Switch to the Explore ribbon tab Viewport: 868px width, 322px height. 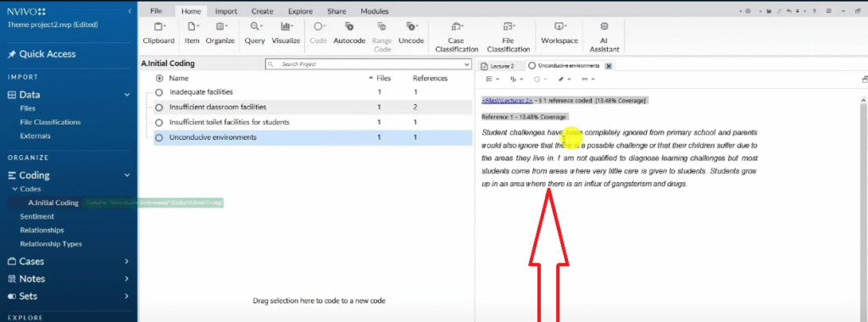(x=300, y=11)
